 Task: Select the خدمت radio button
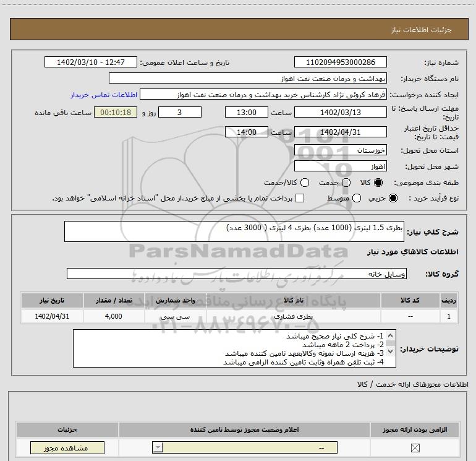coord(346,183)
